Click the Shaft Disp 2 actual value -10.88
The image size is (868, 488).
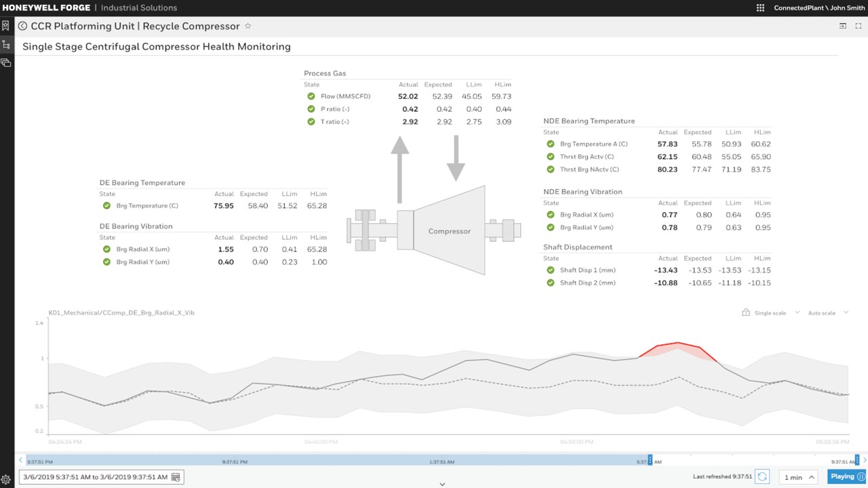pyautogui.click(x=666, y=283)
